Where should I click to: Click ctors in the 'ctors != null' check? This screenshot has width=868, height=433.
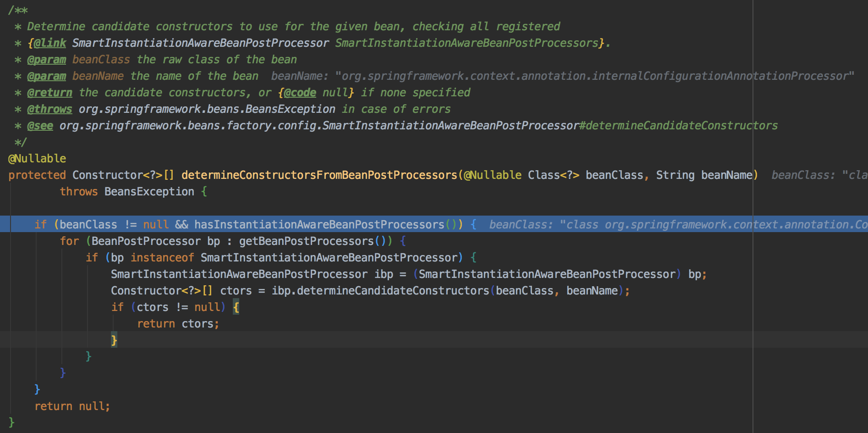point(153,307)
